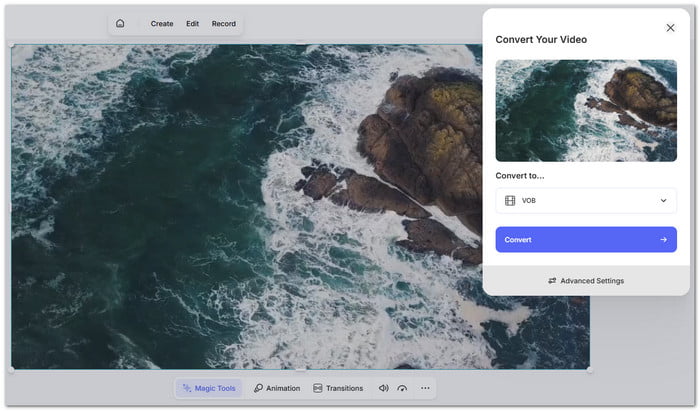This screenshot has width=700, height=411.
Task: Click the bottom-right resize handle of video
Action: (589, 370)
